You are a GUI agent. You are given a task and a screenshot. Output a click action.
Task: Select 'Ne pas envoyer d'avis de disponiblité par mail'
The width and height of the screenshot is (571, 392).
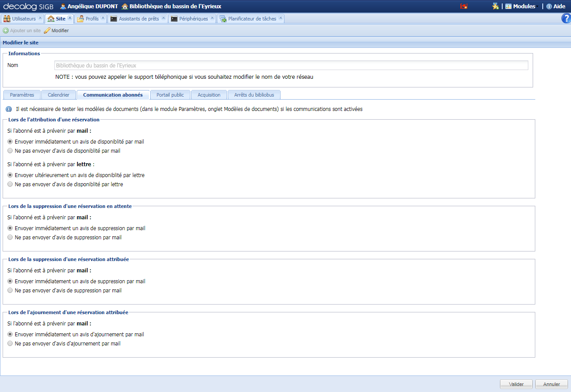pyautogui.click(x=9, y=151)
